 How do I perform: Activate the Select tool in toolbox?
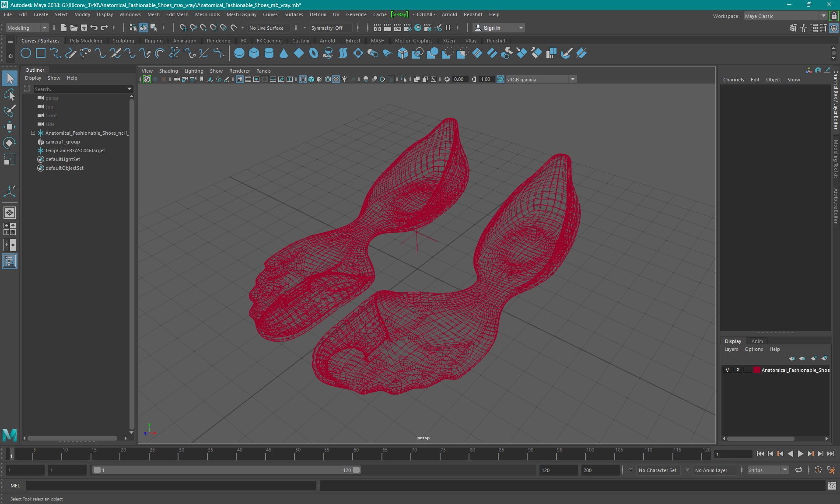pyautogui.click(x=10, y=79)
